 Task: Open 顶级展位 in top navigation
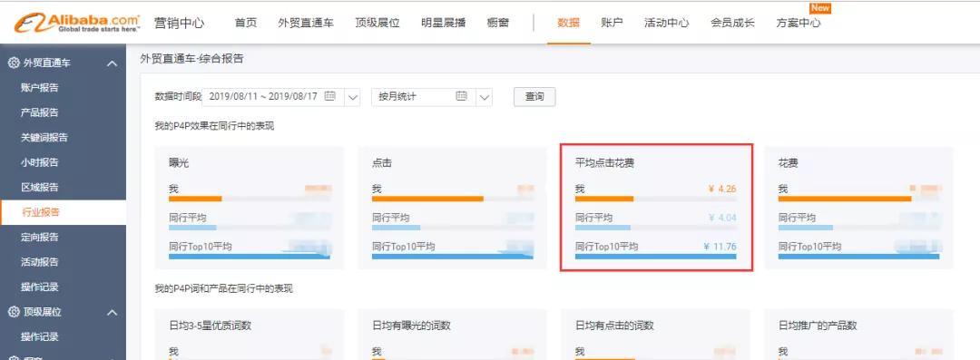(377, 24)
